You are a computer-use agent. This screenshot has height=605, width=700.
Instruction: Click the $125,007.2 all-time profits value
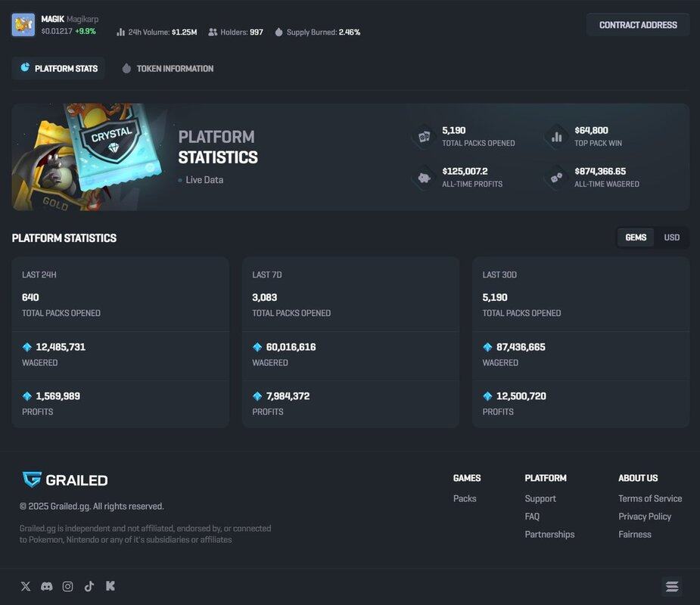(x=465, y=172)
